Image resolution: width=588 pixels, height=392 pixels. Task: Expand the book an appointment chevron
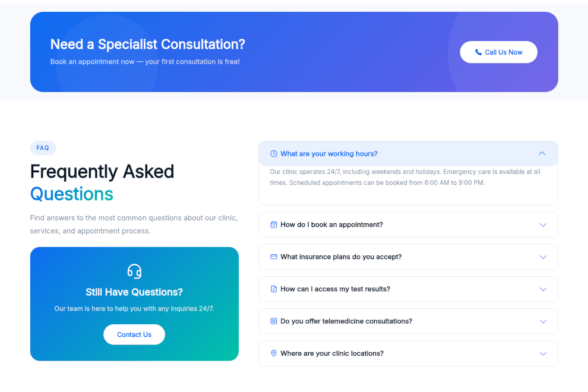[x=543, y=225]
